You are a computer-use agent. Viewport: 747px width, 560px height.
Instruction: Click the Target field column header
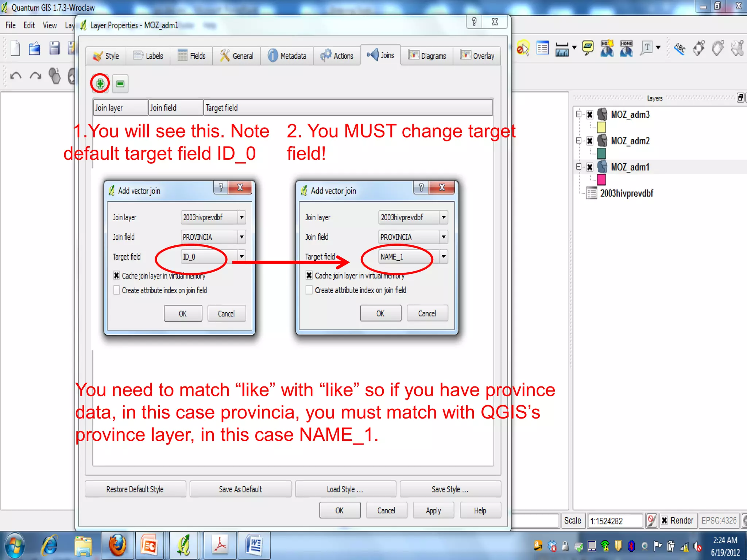click(348, 108)
